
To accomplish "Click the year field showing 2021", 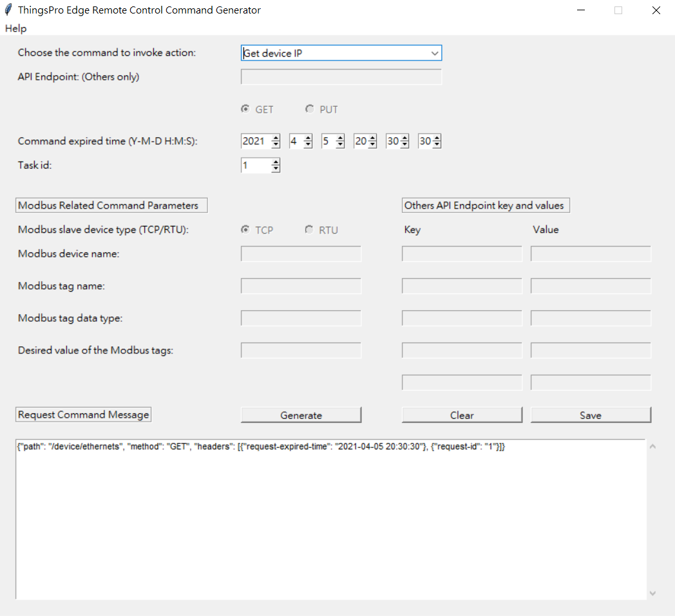I will tap(256, 141).
